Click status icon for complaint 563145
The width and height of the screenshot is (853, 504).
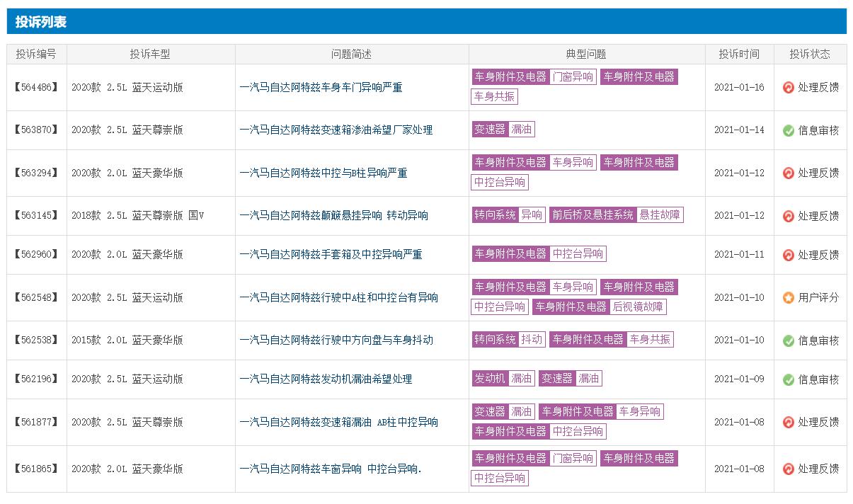click(788, 216)
